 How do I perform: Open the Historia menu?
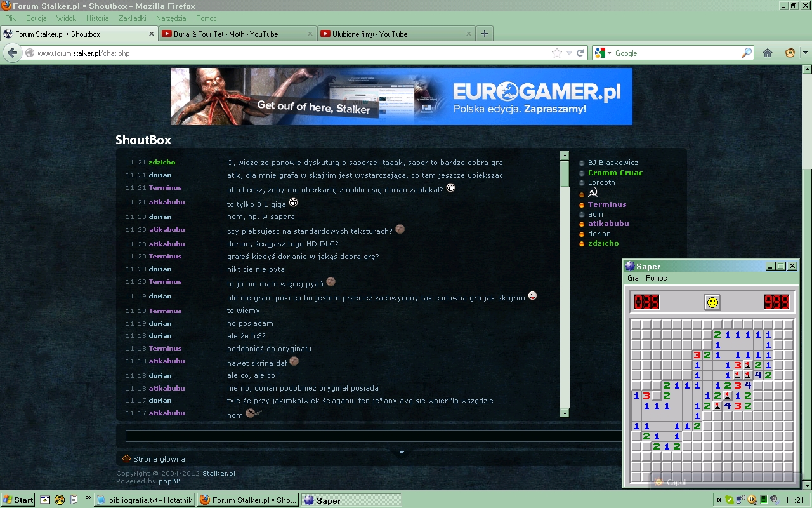98,18
